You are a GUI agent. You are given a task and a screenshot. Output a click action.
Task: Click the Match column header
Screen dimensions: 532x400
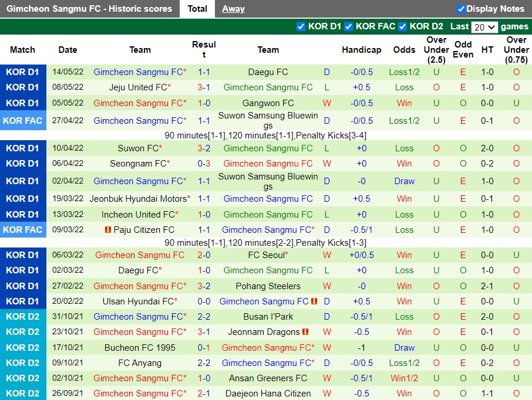pyautogui.click(x=23, y=50)
